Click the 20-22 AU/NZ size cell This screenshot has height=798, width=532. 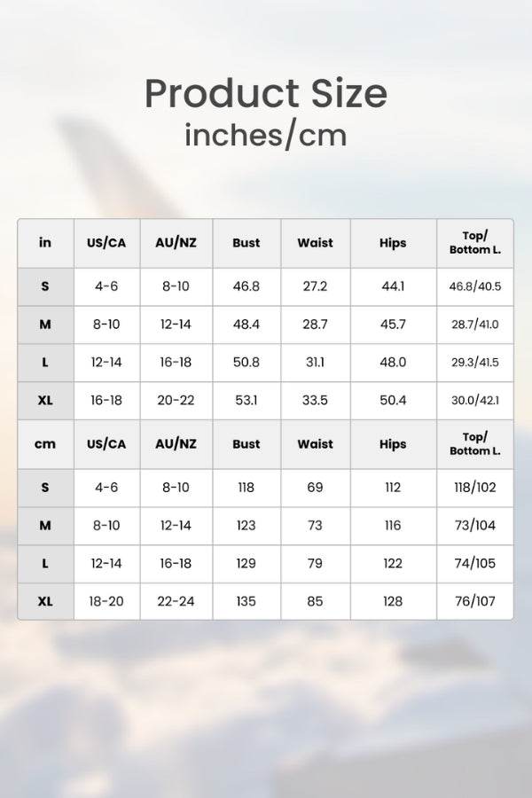(176, 401)
